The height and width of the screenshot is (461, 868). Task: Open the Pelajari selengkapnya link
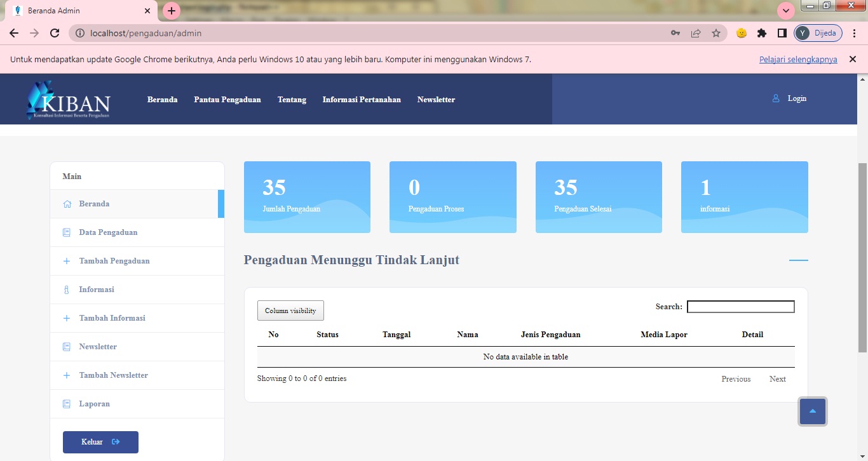pos(797,59)
